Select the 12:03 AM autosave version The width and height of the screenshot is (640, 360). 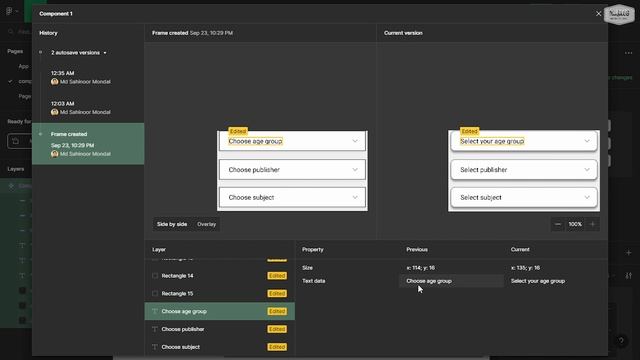point(88,108)
